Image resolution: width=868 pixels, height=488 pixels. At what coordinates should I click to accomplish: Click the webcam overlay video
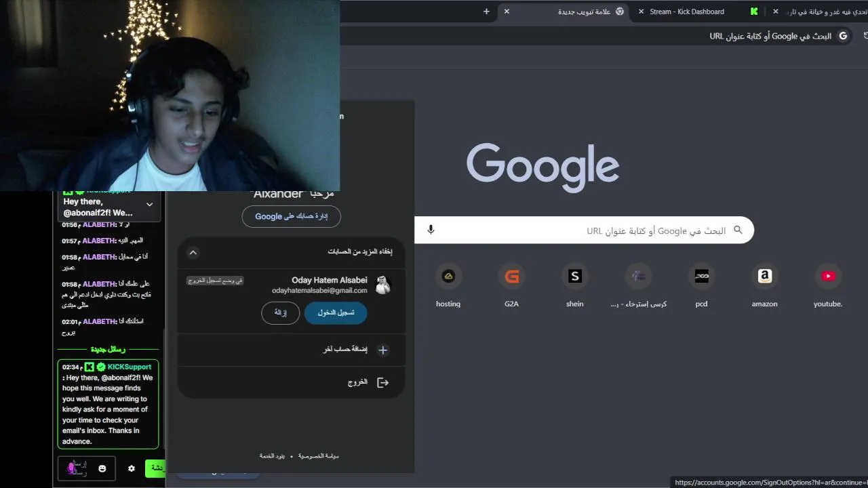click(x=170, y=96)
